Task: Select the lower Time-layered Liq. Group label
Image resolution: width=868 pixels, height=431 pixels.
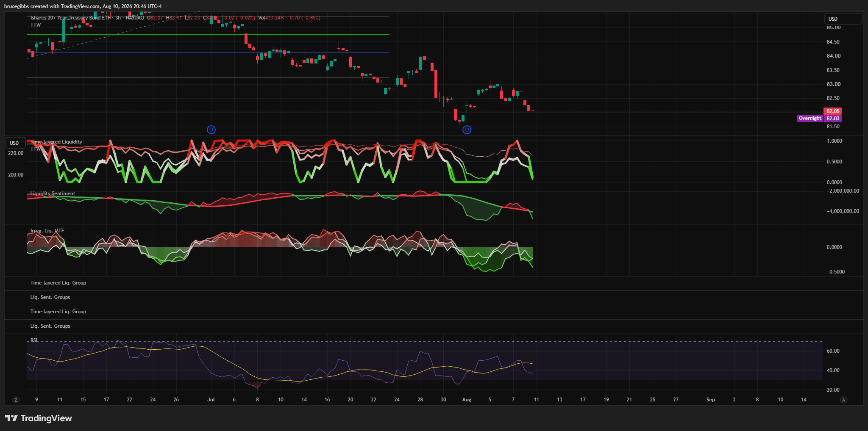Action: click(x=58, y=312)
